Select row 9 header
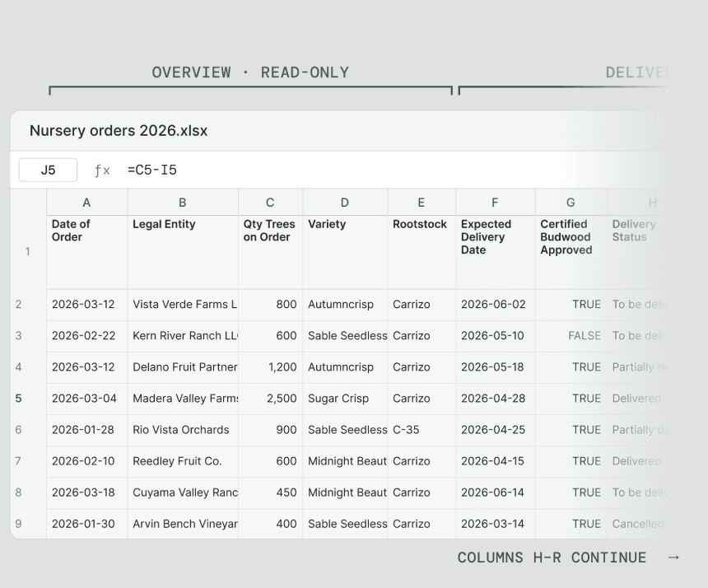 [x=28, y=524]
